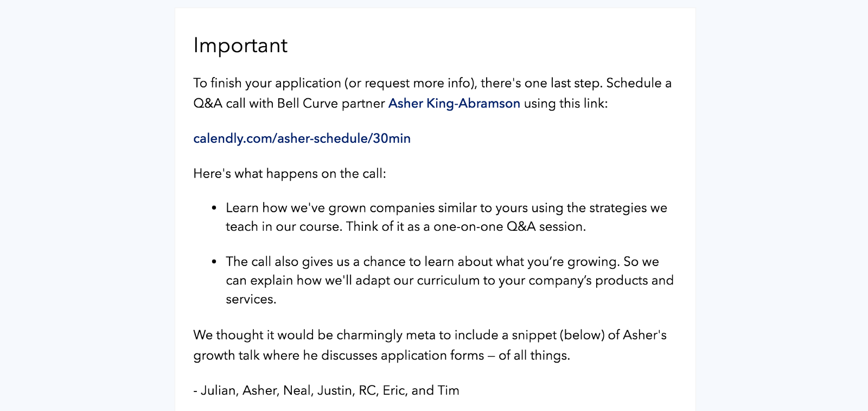Click "The call also gives us" text

[288, 262]
